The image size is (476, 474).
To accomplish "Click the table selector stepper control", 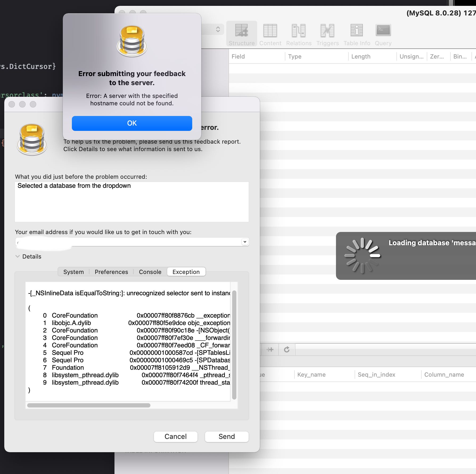I will pos(218,29).
